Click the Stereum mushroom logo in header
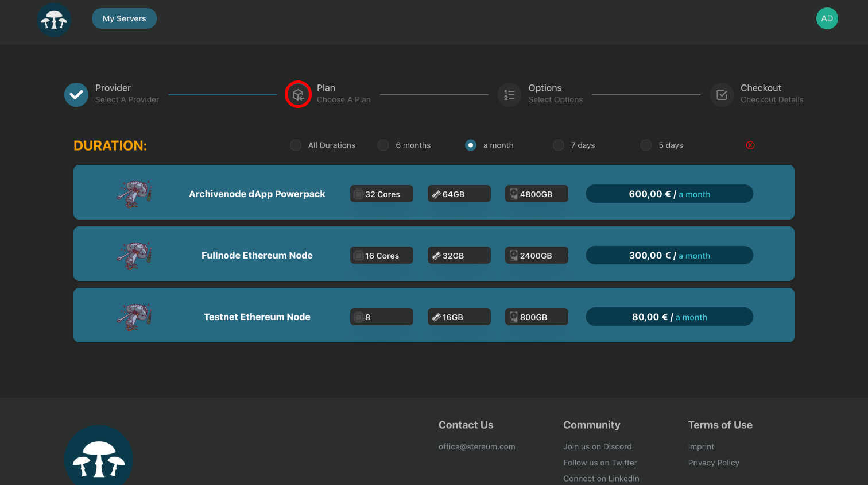The image size is (868, 485). pos(54,20)
